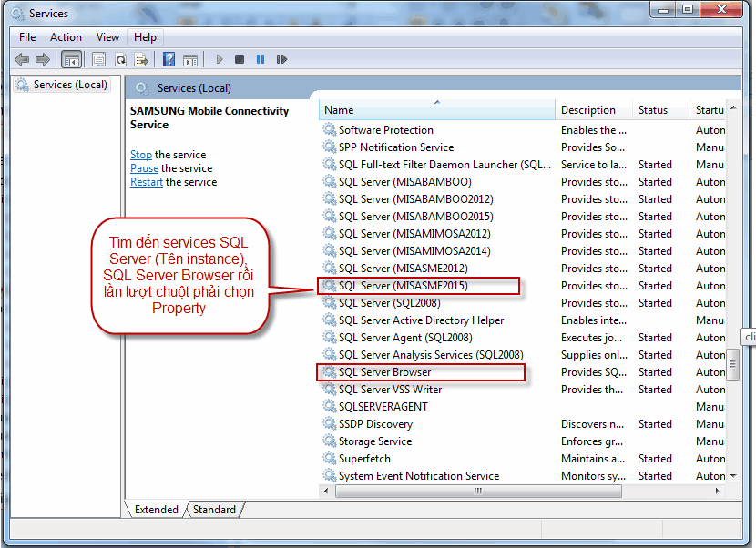Image resolution: width=756 pixels, height=548 pixels.
Task: Click gear icon of SQL Server Browser
Action: [x=330, y=372]
